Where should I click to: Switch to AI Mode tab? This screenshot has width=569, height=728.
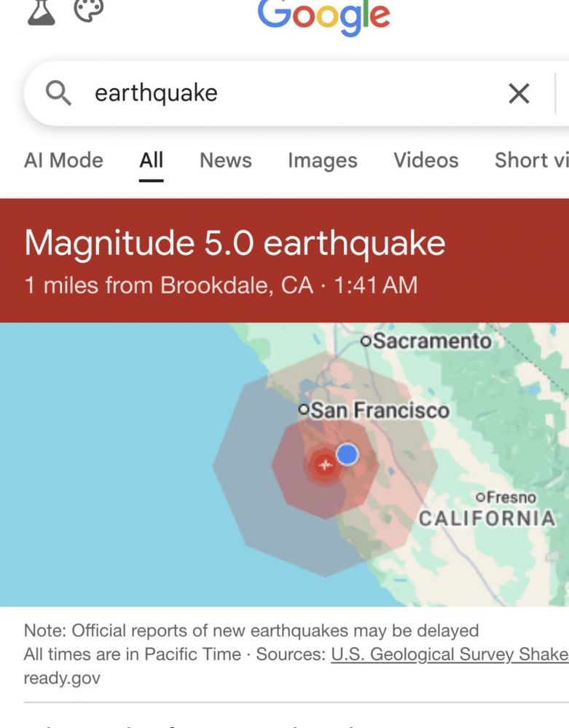(x=63, y=160)
